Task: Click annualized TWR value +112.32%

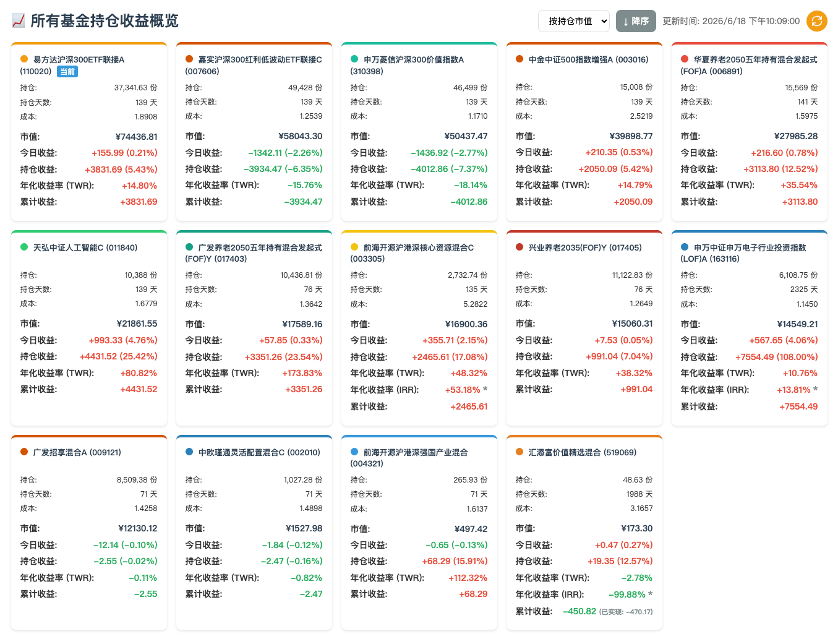Action: [468, 578]
